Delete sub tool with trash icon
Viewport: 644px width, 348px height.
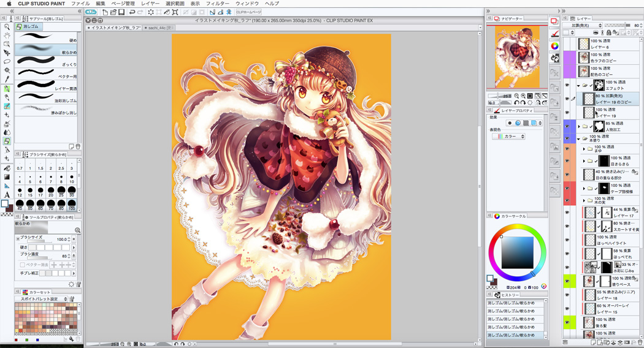[78, 146]
